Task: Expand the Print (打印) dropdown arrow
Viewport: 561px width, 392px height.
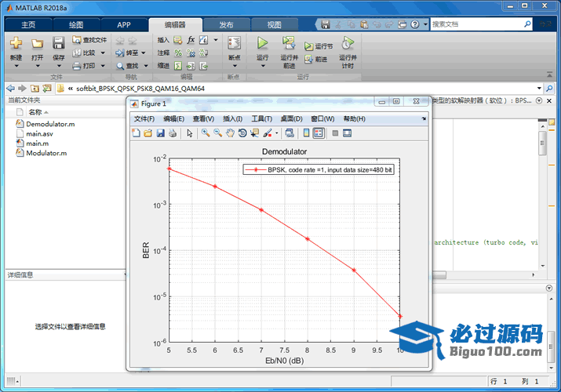Action: (x=103, y=66)
